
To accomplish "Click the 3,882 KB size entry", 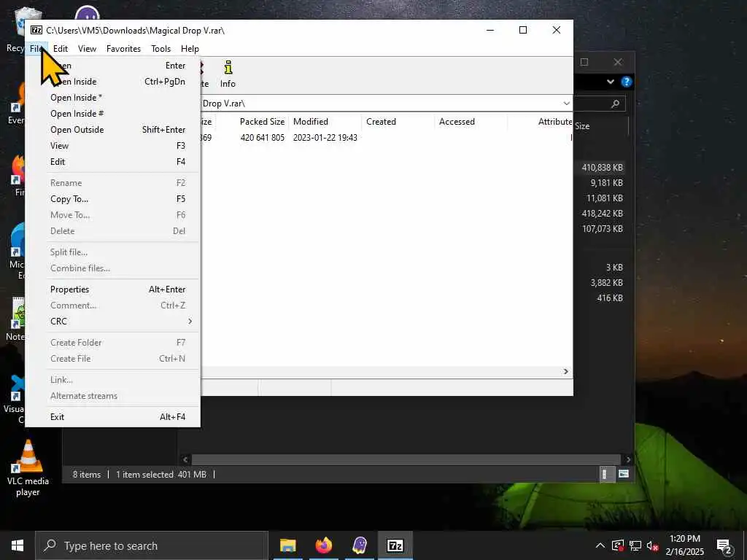I will [606, 283].
